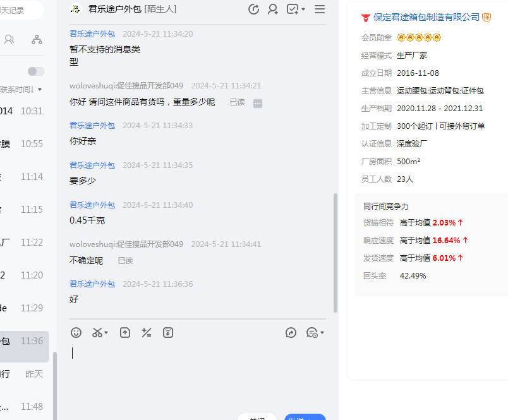Open the calculator icon in the chat toolbar
Screen dimensions: 508x420
pos(147,332)
